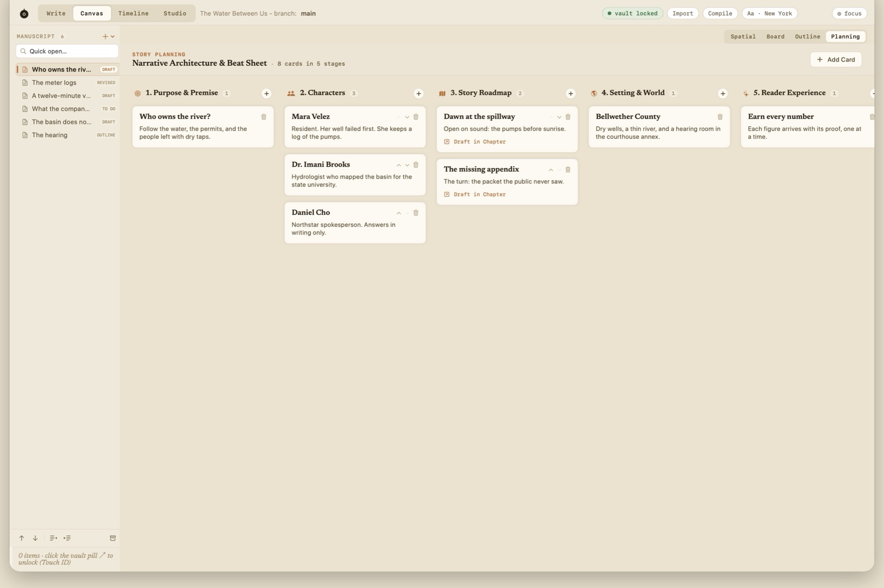Click the TO DO status on What the compan...
This screenshot has width=884, height=588.
108,109
